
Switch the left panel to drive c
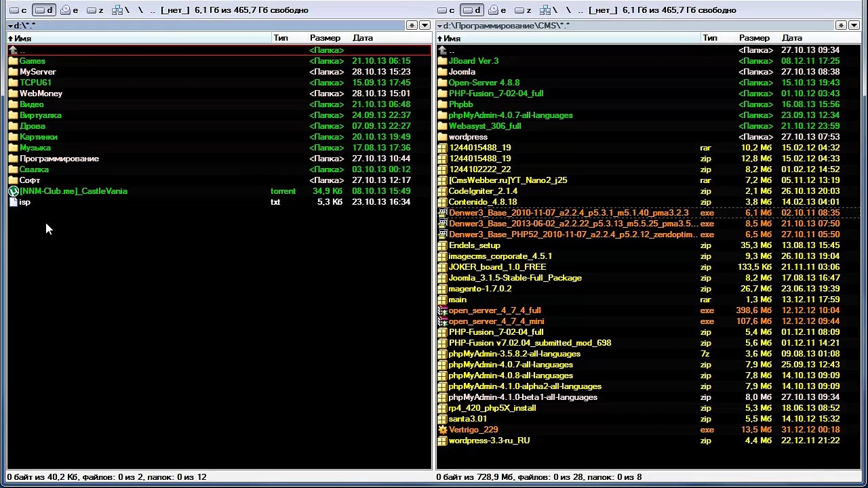point(18,10)
